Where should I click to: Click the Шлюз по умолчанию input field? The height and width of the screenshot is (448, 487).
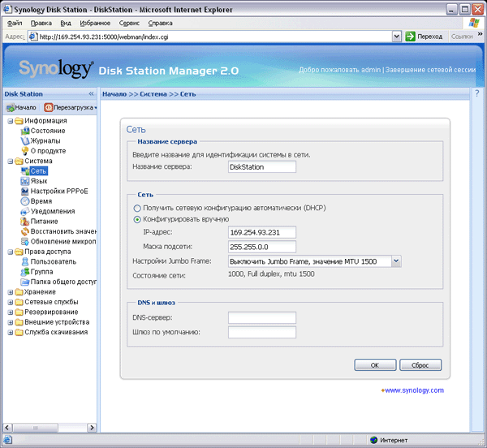point(262,332)
